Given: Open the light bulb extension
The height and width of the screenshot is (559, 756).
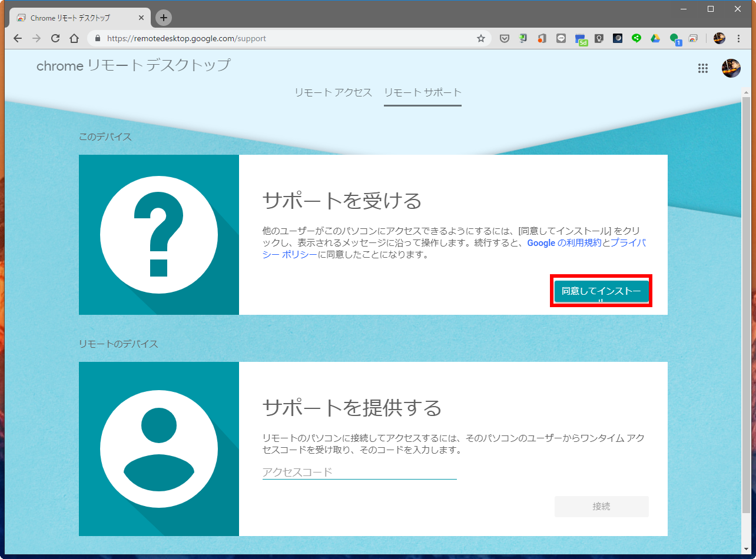Looking at the screenshot, I should click(x=599, y=38).
